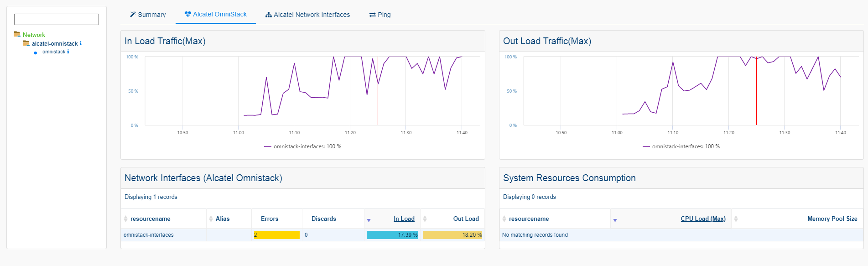Image resolution: width=868 pixels, height=266 pixels.
Task: Click the alcatel-omnistack folder icon
Action: (x=26, y=43)
